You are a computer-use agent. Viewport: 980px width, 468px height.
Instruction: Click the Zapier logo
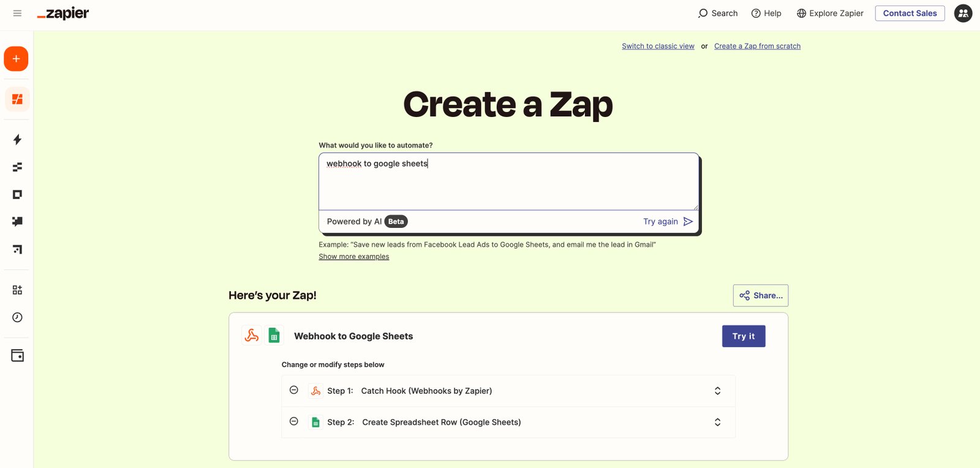click(x=63, y=13)
